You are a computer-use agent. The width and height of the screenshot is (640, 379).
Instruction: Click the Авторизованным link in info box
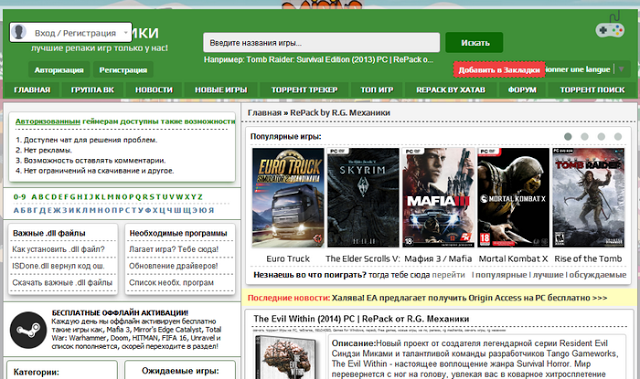[x=48, y=121]
